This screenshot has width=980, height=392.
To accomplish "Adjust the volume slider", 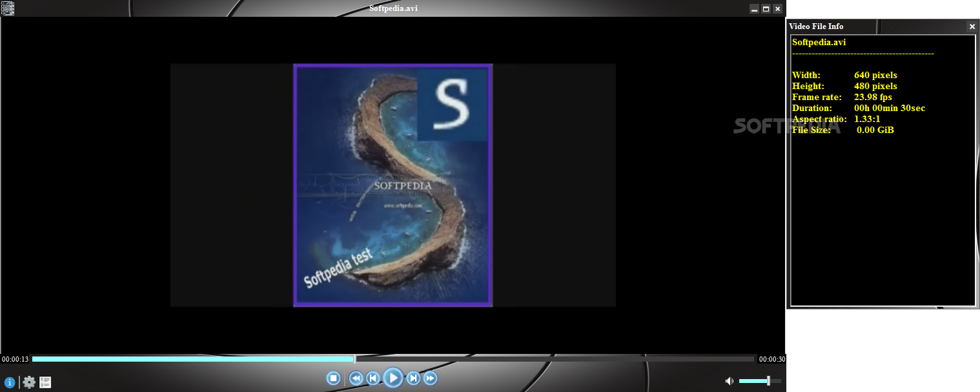I will tap(760, 381).
